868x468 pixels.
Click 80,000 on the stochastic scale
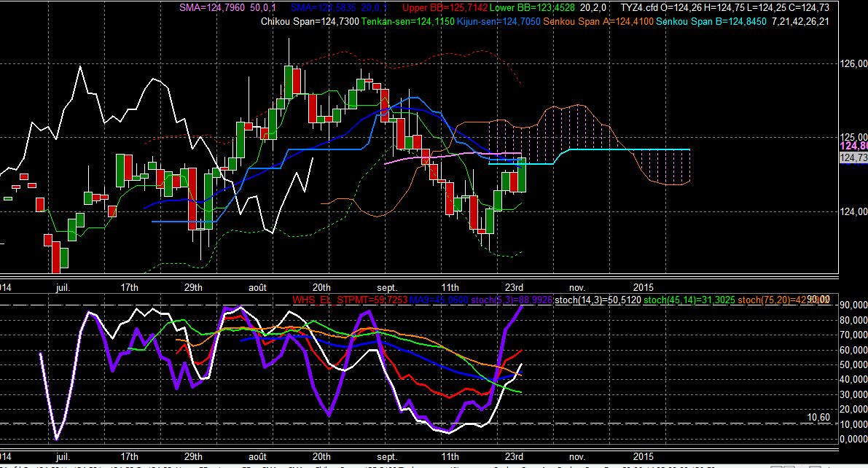(853, 319)
